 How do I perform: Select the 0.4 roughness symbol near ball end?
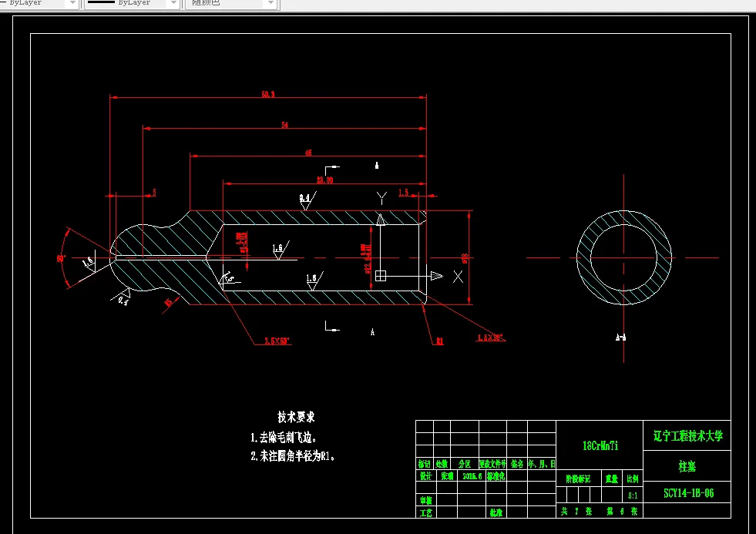[122, 297]
